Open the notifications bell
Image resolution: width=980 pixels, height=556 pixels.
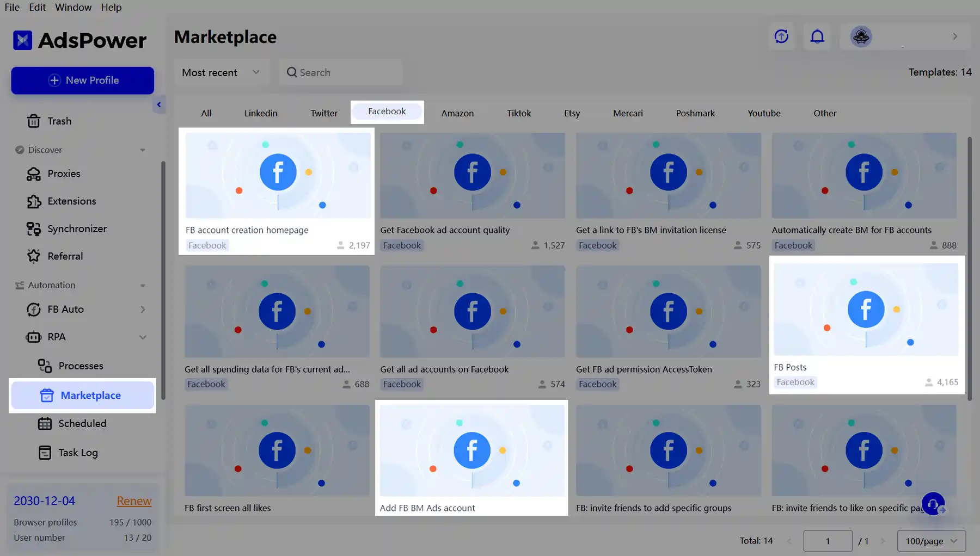coord(817,36)
